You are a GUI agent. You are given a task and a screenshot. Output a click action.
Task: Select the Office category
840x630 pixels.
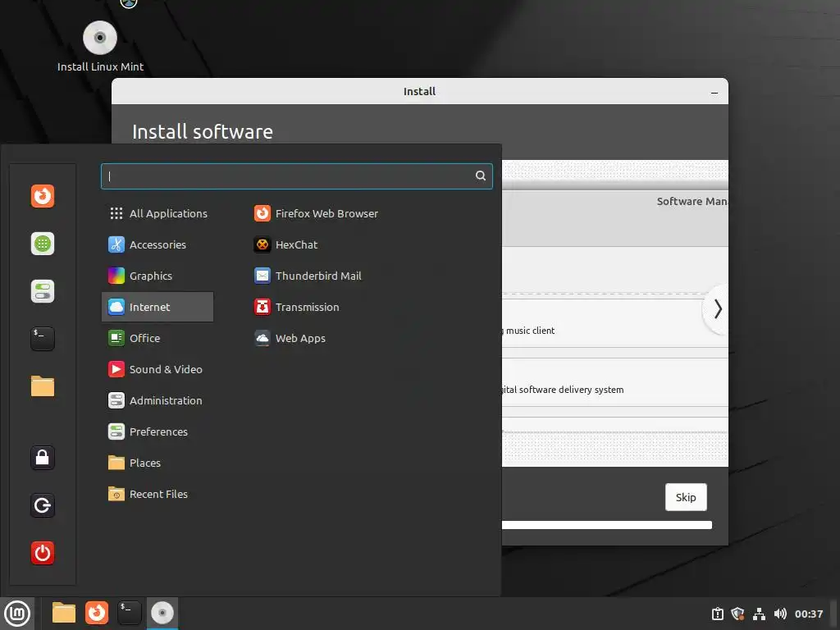[157, 338]
